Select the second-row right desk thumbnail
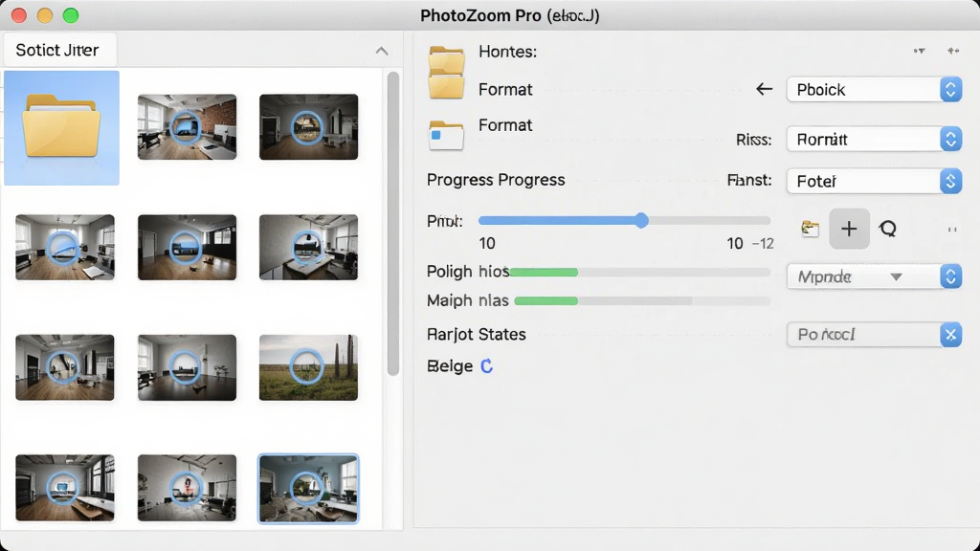 pyautogui.click(x=309, y=247)
